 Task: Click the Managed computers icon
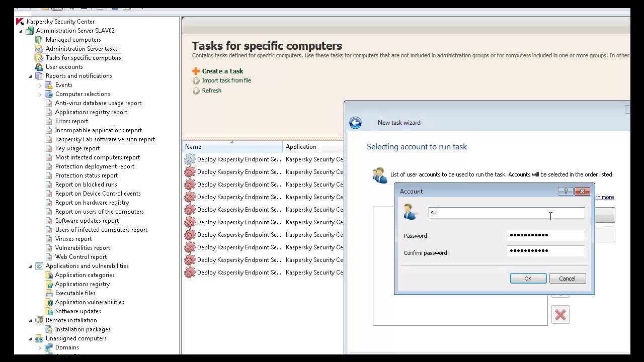pos(39,40)
